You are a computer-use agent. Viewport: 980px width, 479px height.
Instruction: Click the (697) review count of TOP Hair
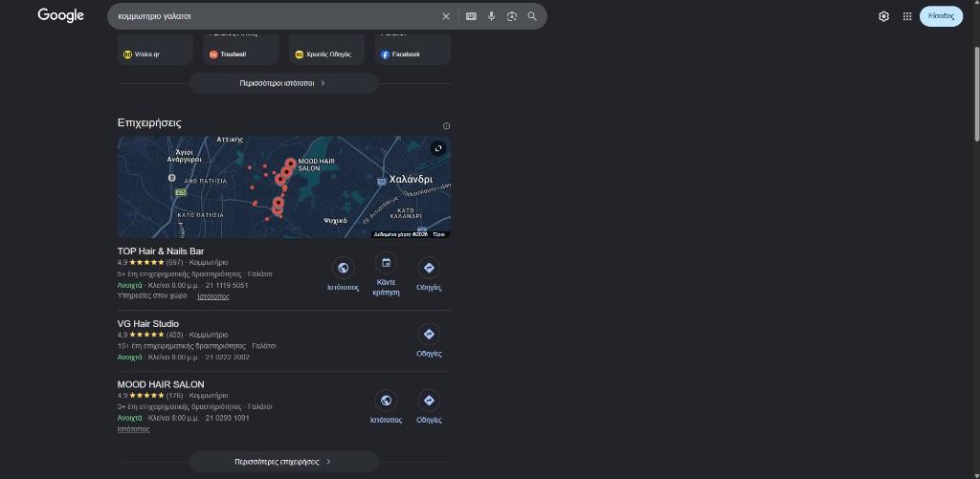[174, 262]
